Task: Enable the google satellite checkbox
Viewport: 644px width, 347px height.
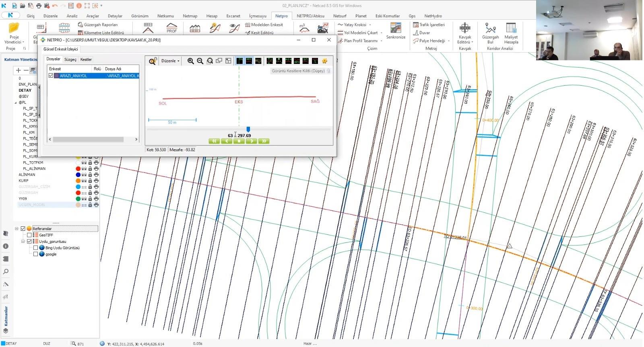Action: 35,254
